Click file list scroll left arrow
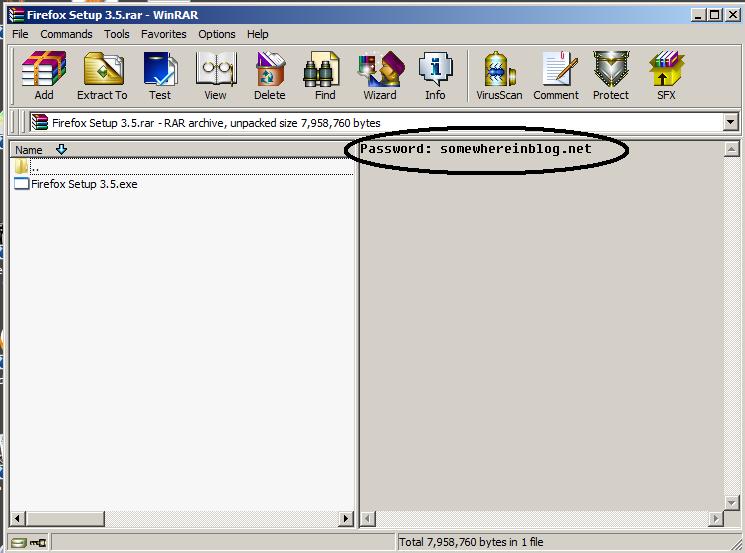 (x=17, y=518)
